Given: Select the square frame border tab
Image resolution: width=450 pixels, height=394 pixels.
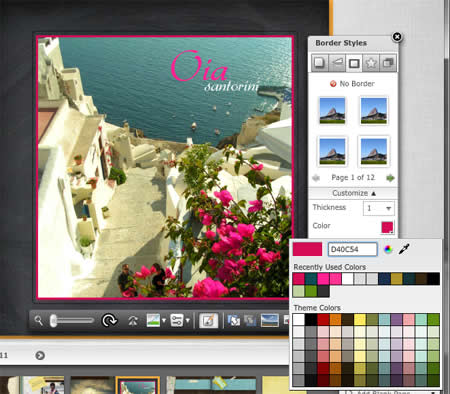Looking at the screenshot, I should click(354, 63).
